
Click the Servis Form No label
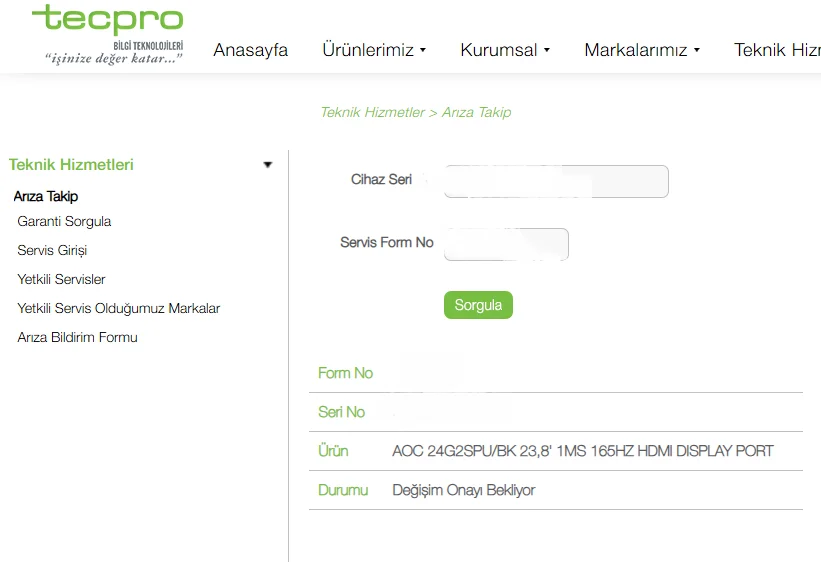(387, 243)
